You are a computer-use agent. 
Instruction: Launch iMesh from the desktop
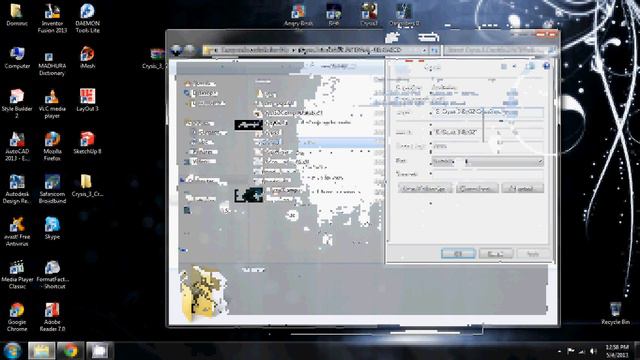pos(87,58)
